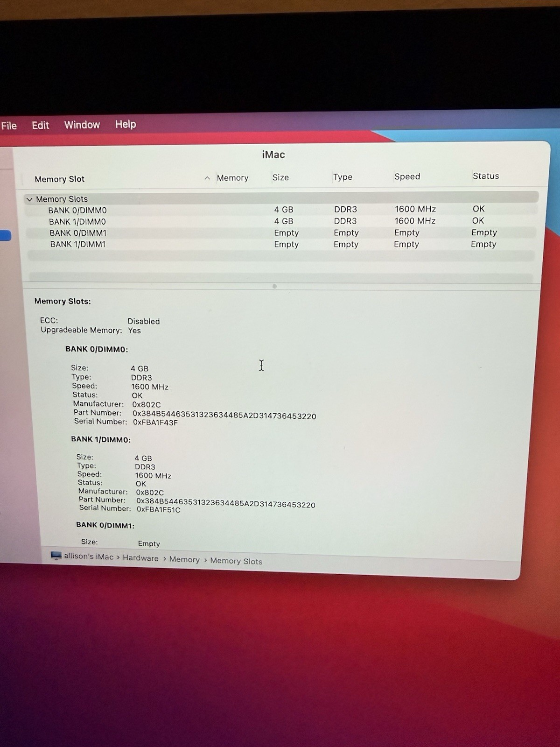560x747 pixels.
Task: Select the Memory Slots parent row
Action: coord(282,198)
